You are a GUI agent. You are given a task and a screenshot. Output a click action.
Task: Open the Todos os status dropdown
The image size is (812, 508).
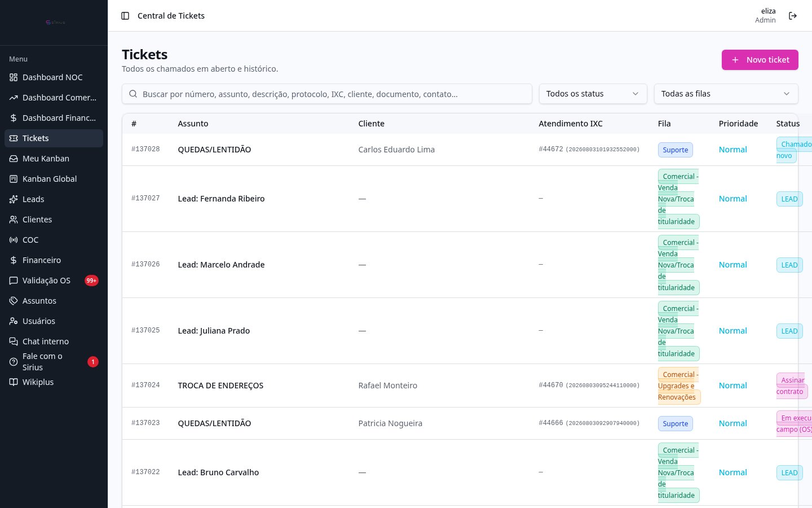(x=593, y=94)
